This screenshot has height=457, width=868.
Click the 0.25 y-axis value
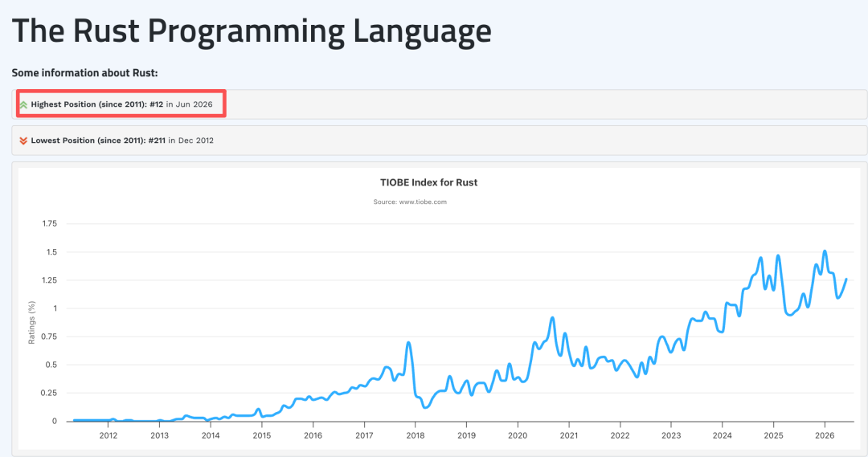pyautogui.click(x=49, y=393)
